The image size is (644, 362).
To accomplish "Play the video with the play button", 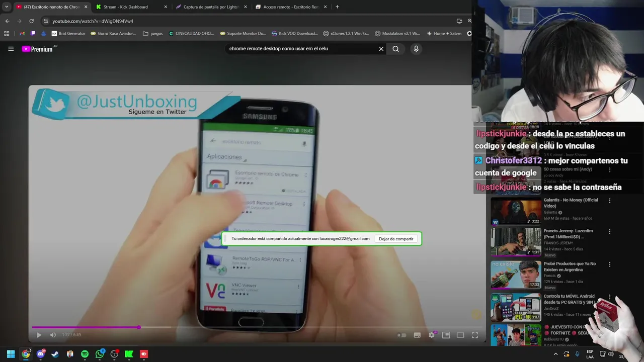I will 39,335.
